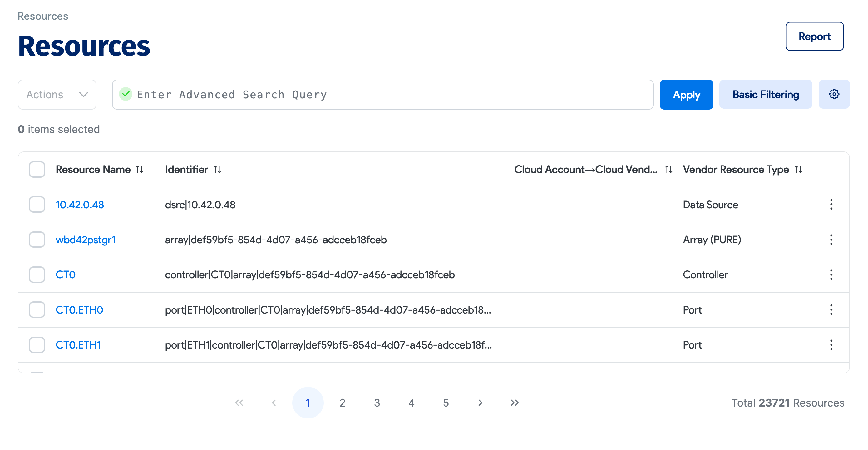The image size is (868, 450).
Task: Open the three-dot menu for CT0.ETH1
Action: [x=831, y=345]
